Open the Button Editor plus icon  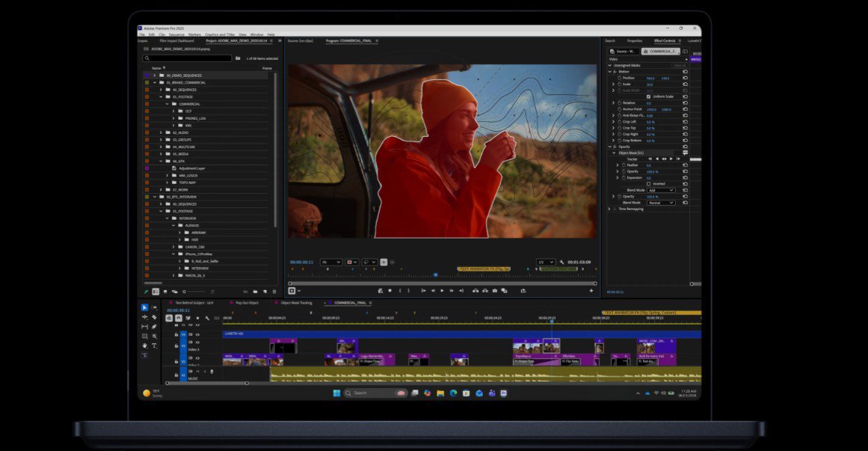click(591, 291)
